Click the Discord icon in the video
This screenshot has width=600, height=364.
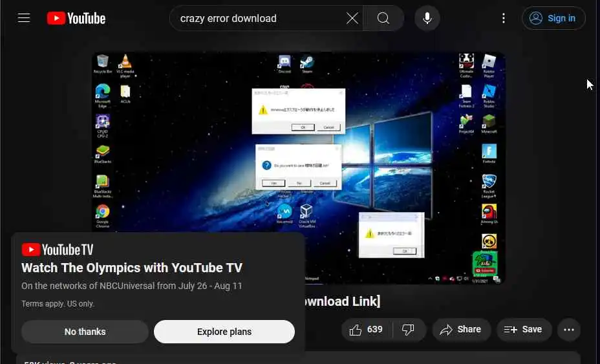284,64
